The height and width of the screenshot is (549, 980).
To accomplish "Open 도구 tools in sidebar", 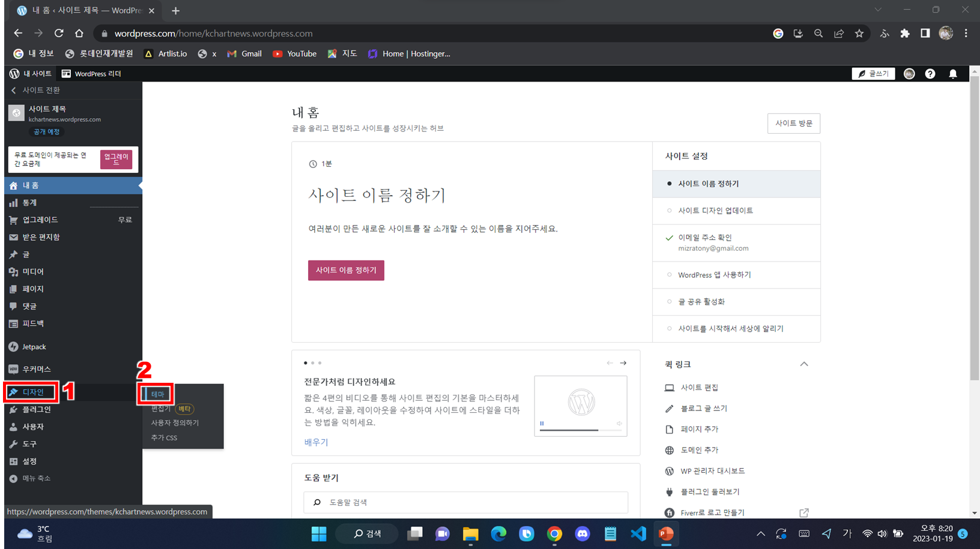I will coord(73,444).
